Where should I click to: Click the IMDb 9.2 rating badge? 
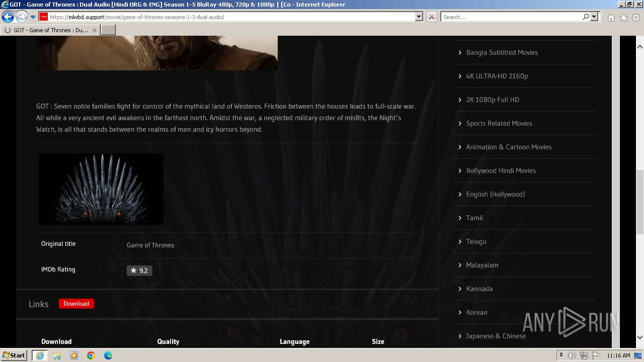[139, 270]
